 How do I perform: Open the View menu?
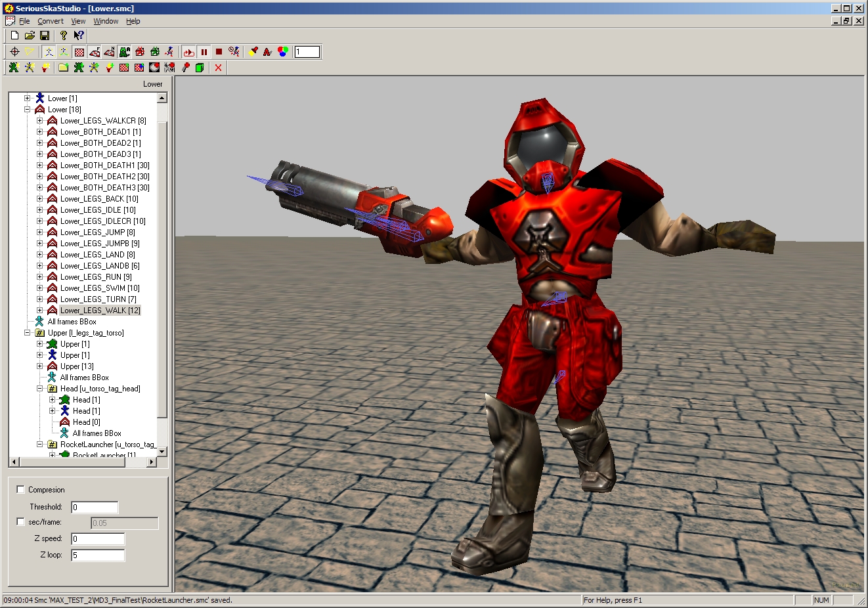78,21
